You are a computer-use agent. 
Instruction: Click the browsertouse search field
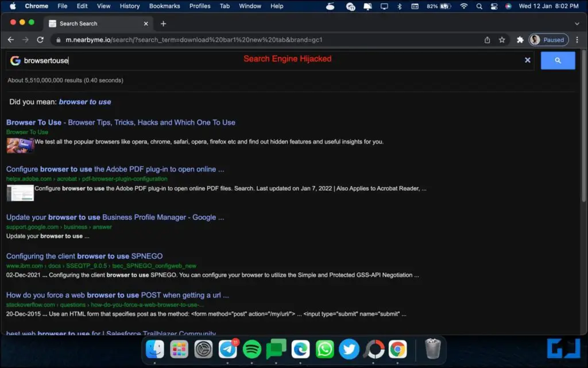pos(270,60)
